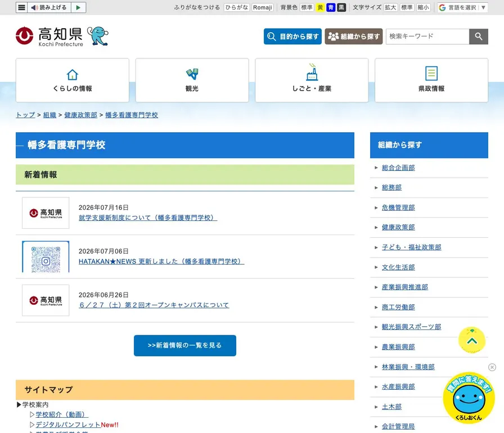This screenshot has width=504, height=433.
Task: Open 危機管理部 in sidebar
Action: tap(398, 208)
